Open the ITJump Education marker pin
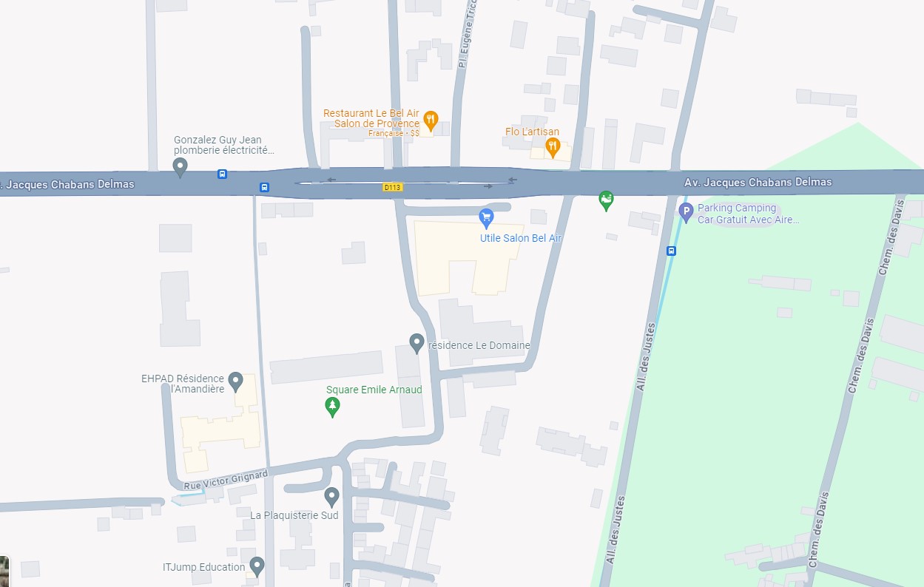 coord(257,567)
